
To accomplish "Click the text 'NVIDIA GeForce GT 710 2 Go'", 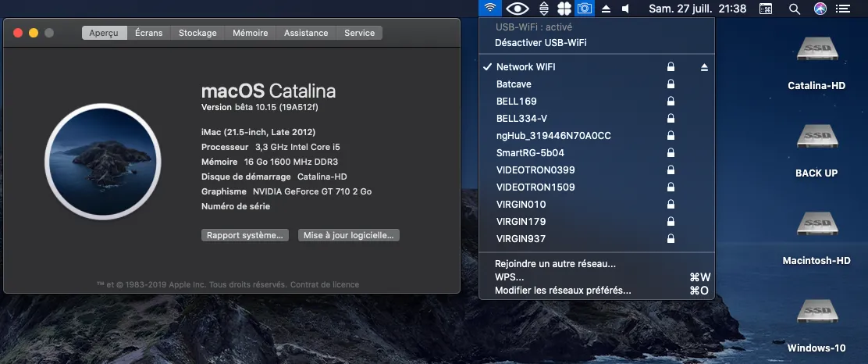I will pyautogui.click(x=312, y=191).
